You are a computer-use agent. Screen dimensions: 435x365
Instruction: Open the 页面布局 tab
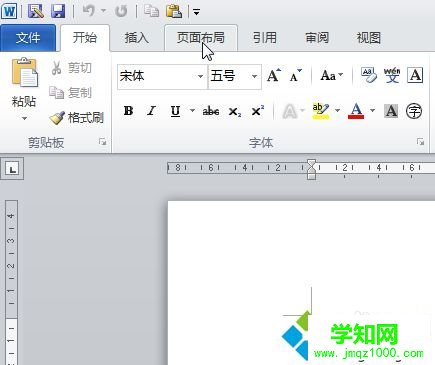(x=201, y=38)
